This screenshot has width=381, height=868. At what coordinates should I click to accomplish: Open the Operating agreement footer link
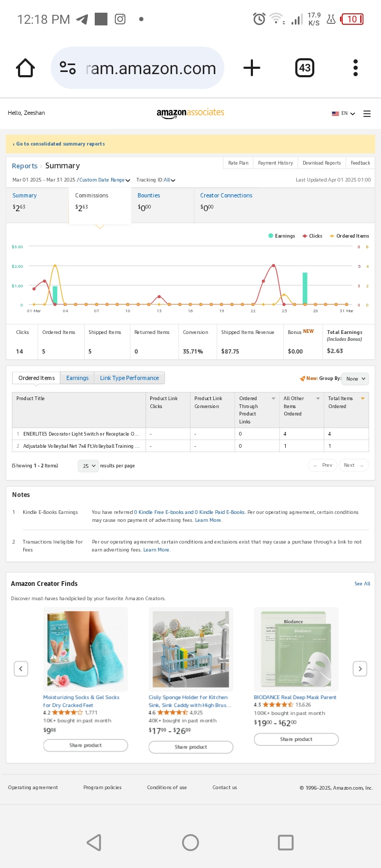coord(33,788)
